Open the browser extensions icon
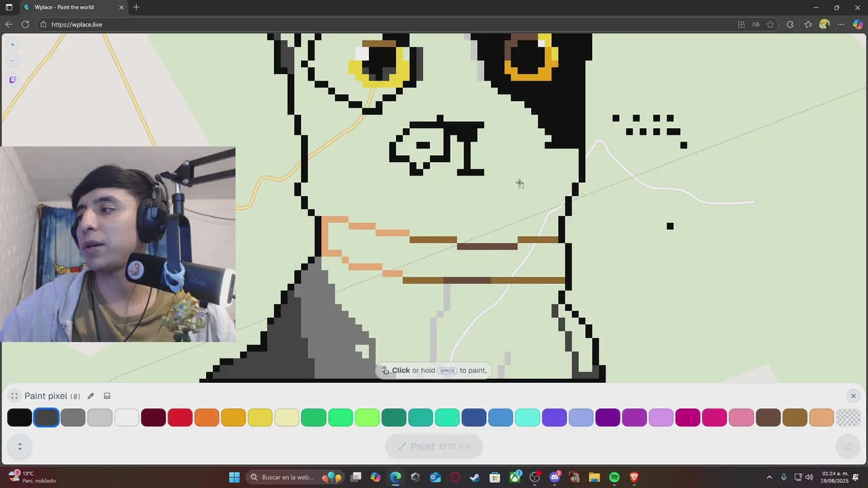Screen dimensions: 868x488 click(790, 24)
